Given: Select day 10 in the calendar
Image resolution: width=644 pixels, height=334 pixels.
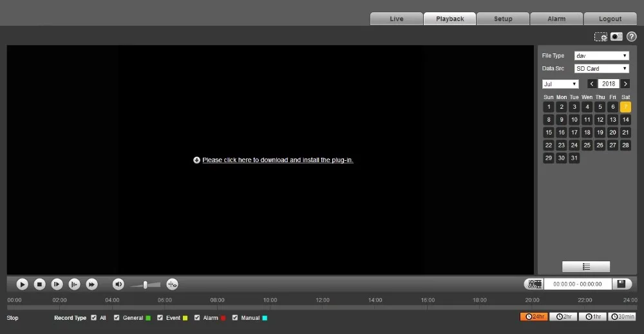Looking at the screenshot, I should (574, 120).
